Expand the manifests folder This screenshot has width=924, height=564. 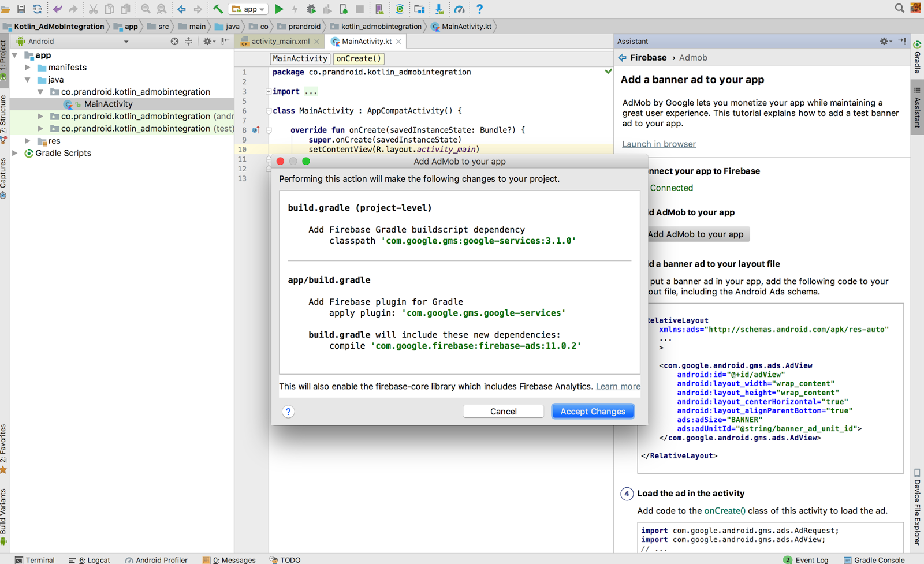click(28, 68)
